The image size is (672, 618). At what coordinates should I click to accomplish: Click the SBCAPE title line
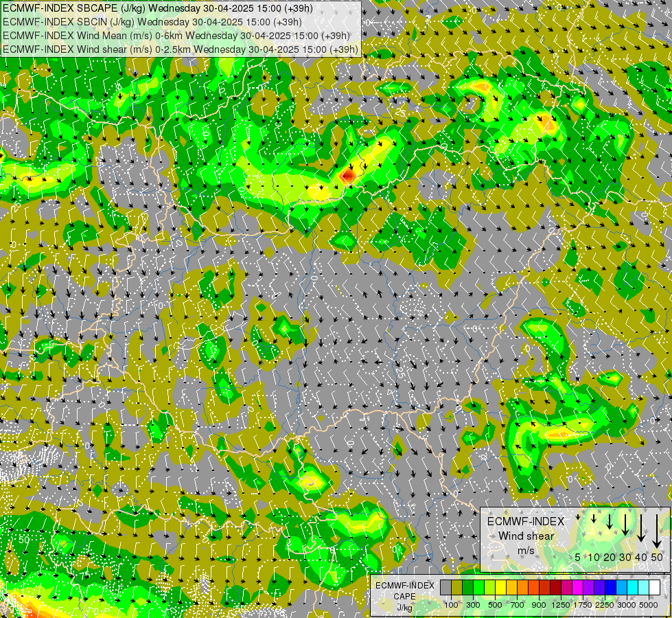(158, 8)
